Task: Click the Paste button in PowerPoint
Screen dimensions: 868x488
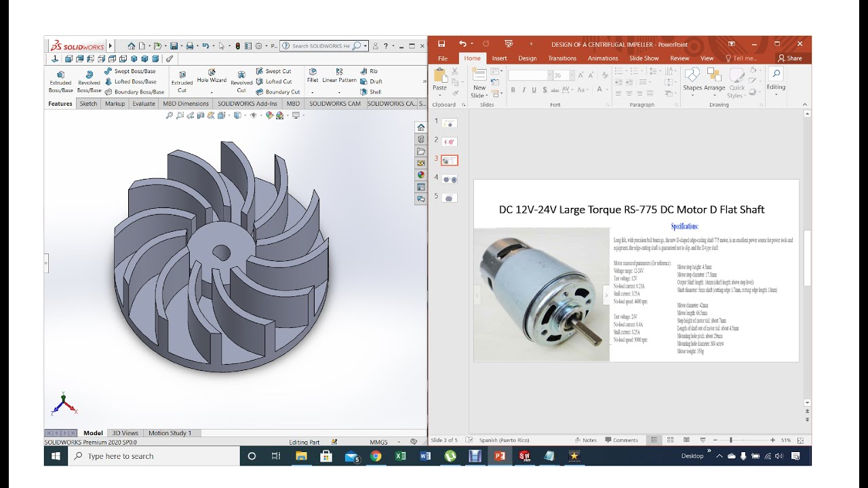Action: click(x=439, y=80)
